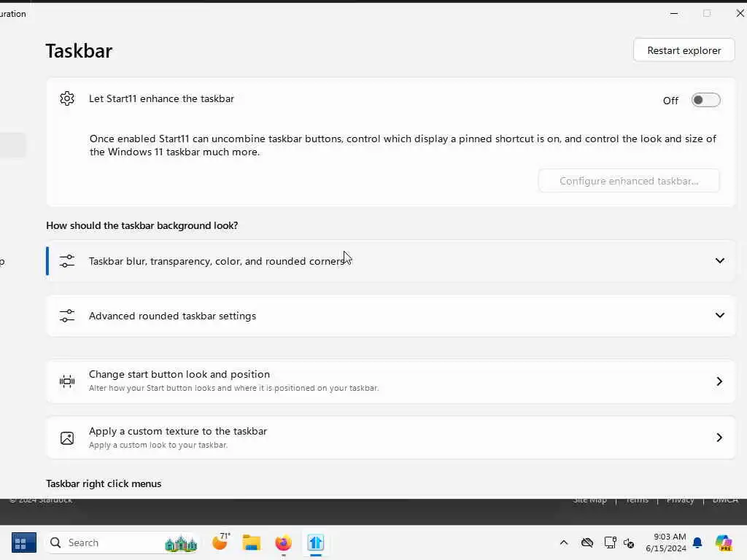This screenshot has height=560, width=747.
Task: Expand Taskbar blur, transparency, color chevron
Action: pos(719,260)
